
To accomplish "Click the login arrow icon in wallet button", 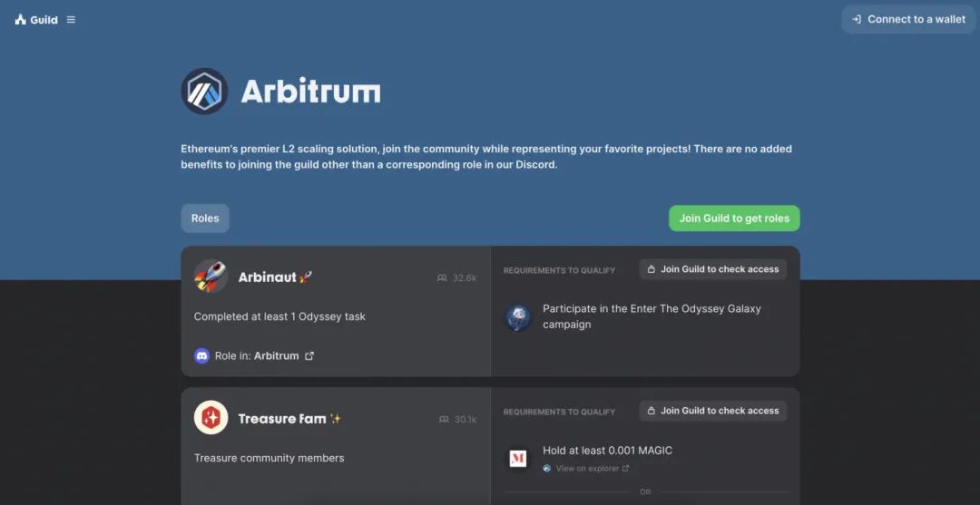I will [857, 19].
